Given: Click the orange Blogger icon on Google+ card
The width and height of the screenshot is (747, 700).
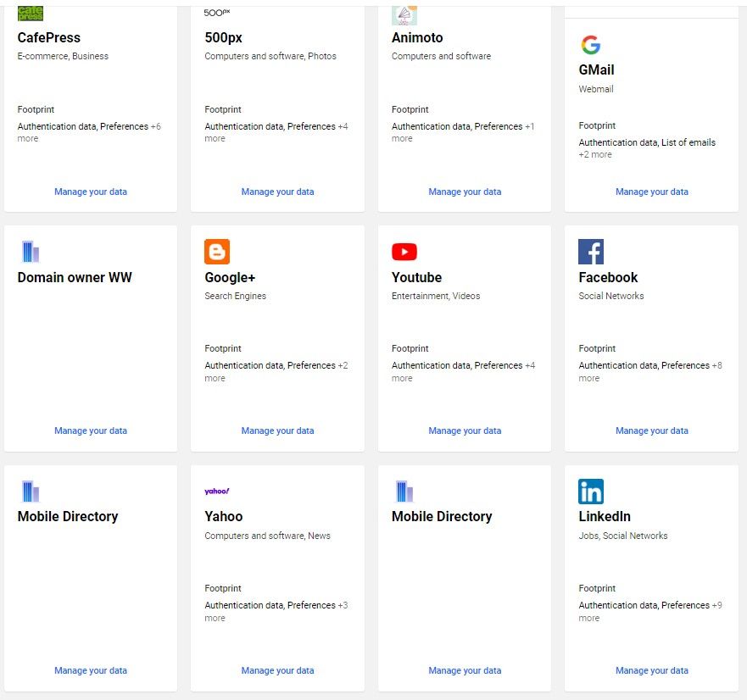Looking at the screenshot, I should click(217, 252).
